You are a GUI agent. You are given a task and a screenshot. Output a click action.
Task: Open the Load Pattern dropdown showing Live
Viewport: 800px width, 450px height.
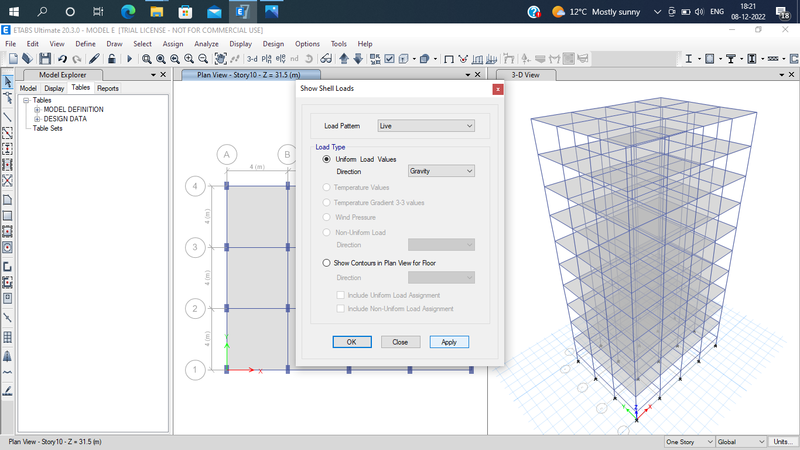point(426,126)
